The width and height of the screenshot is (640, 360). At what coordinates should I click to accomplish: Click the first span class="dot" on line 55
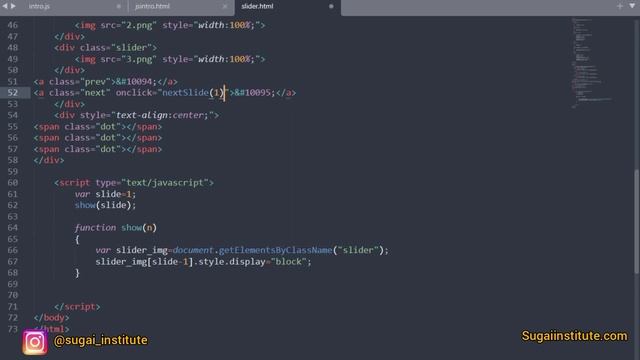(98, 127)
